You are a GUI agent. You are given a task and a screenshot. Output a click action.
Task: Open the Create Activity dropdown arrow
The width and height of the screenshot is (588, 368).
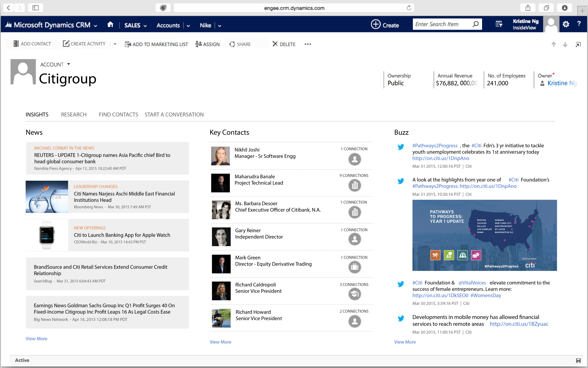115,44
